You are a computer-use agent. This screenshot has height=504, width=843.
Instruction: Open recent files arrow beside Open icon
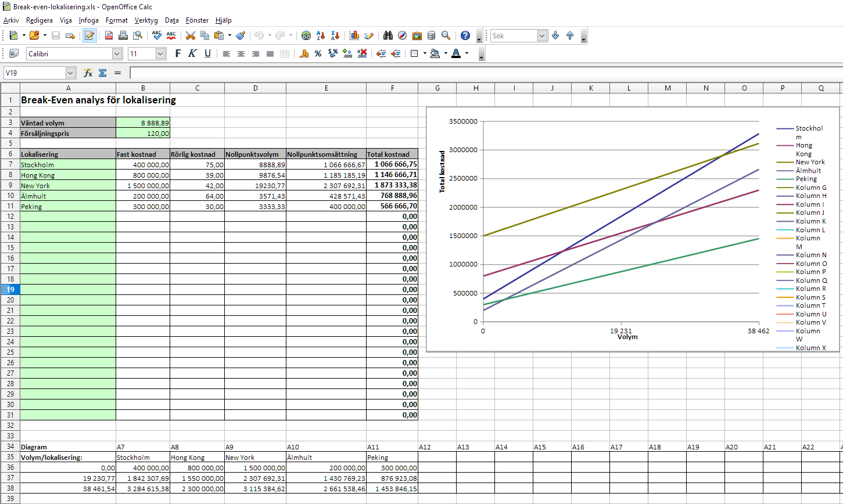[45, 35]
